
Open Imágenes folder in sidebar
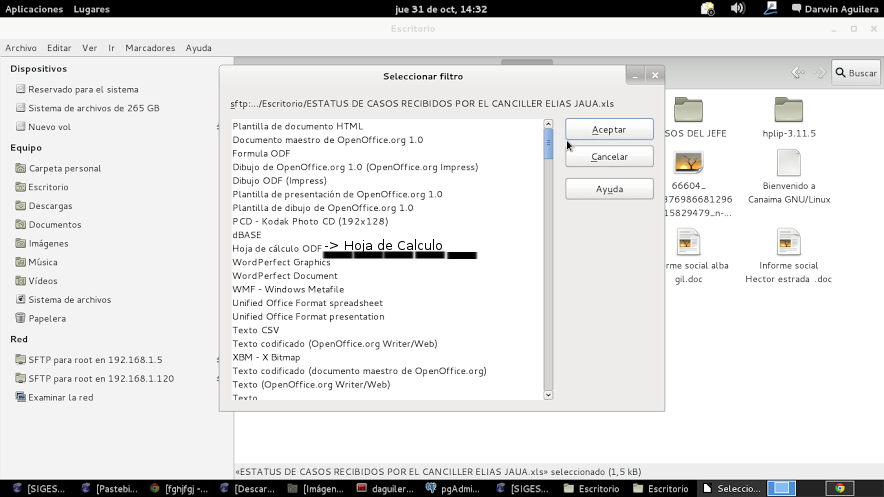coord(42,243)
